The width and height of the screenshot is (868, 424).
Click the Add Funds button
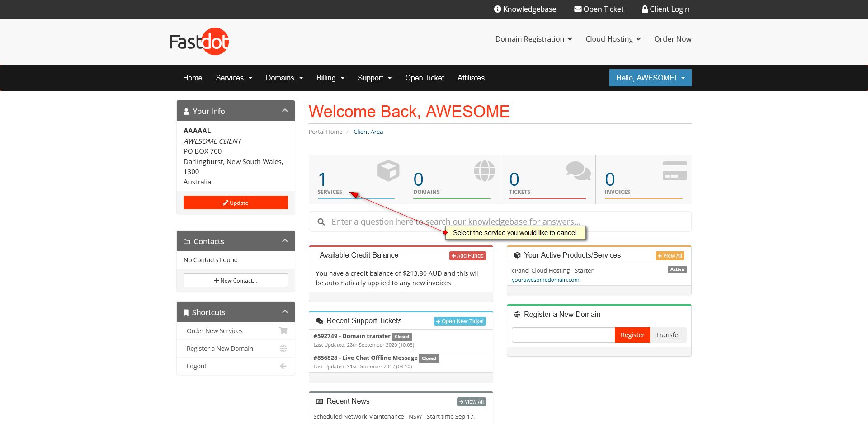pos(467,256)
